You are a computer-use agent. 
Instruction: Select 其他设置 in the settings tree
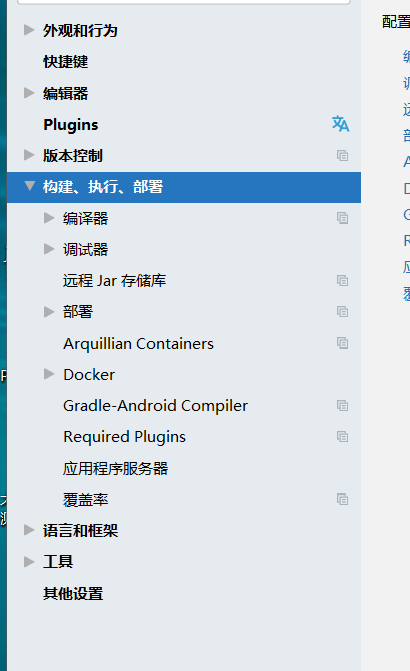(x=73, y=594)
